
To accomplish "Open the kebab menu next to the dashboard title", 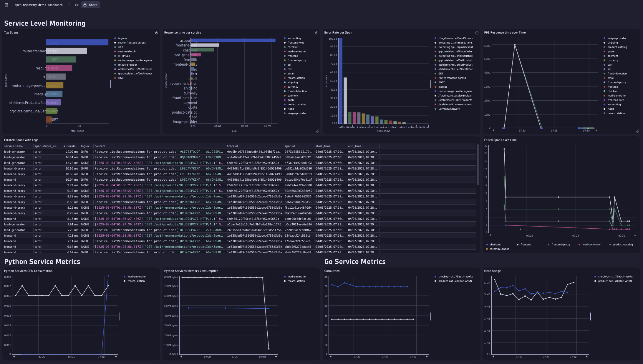I will (x=69, y=5).
